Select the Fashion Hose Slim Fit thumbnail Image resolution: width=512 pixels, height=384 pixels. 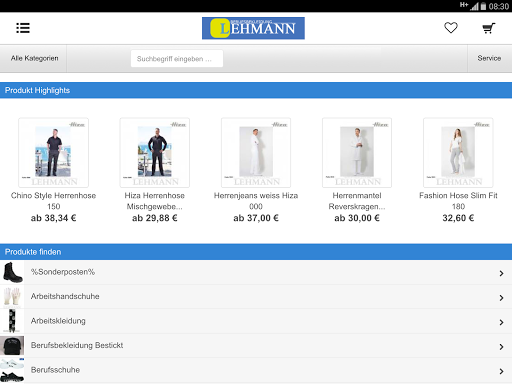[x=458, y=152]
